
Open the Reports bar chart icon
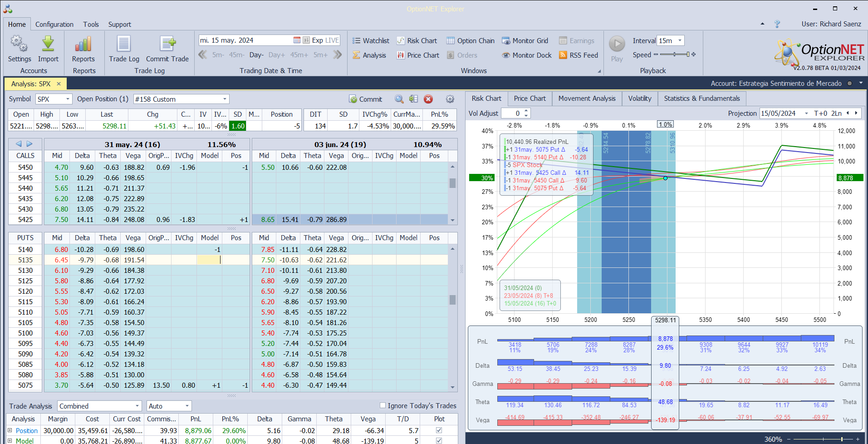click(83, 44)
